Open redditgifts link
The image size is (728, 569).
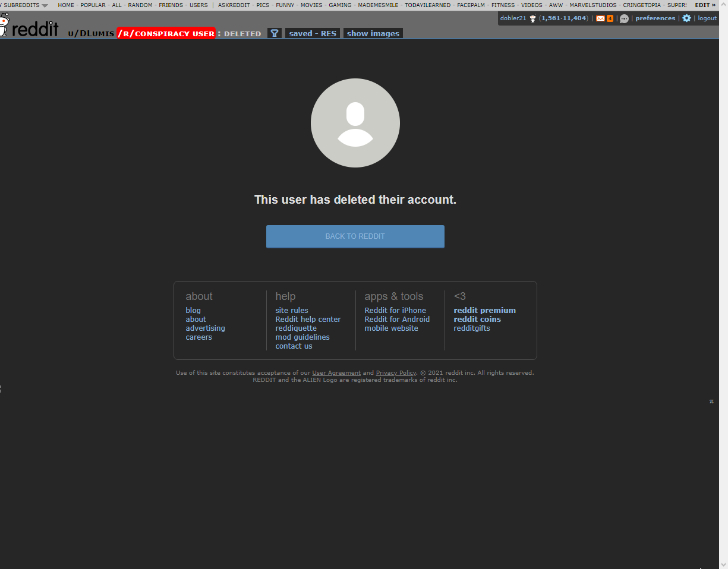(472, 328)
